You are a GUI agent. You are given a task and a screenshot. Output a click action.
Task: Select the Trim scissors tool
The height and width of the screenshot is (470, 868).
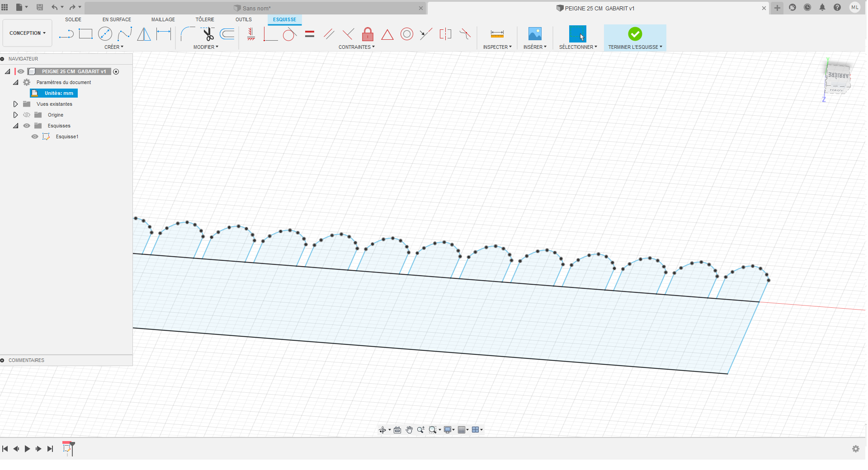coord(208,34)
